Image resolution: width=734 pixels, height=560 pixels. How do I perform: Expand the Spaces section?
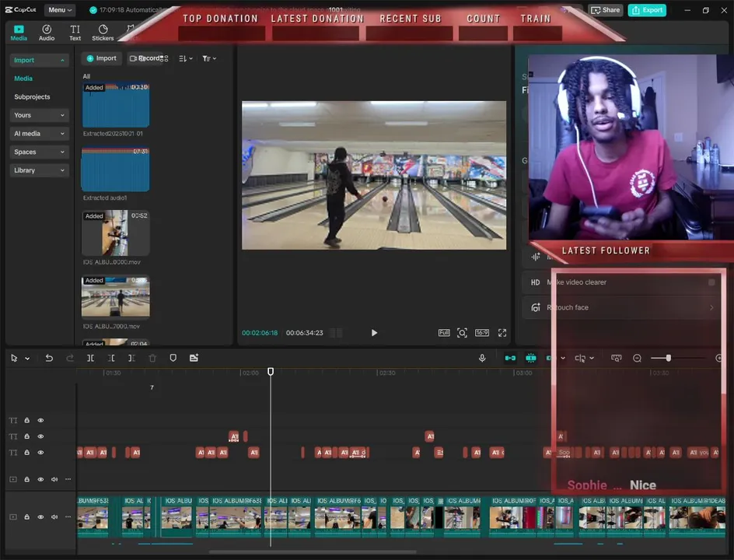(x=39, y=152)
